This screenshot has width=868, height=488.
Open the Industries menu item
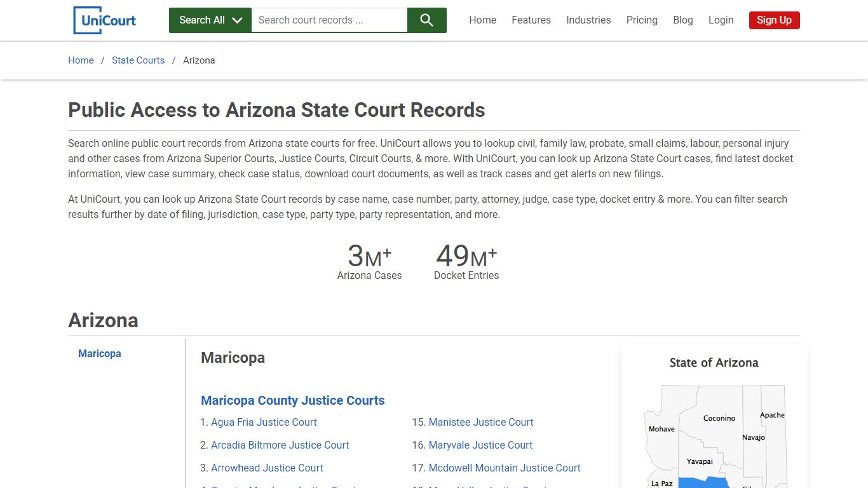(588, 20)
